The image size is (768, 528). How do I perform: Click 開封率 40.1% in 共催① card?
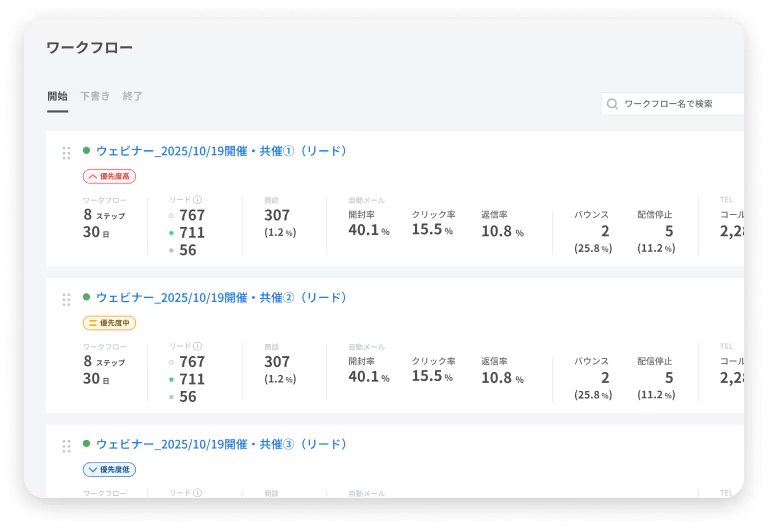pyautogui.click(x=368, y=231)
